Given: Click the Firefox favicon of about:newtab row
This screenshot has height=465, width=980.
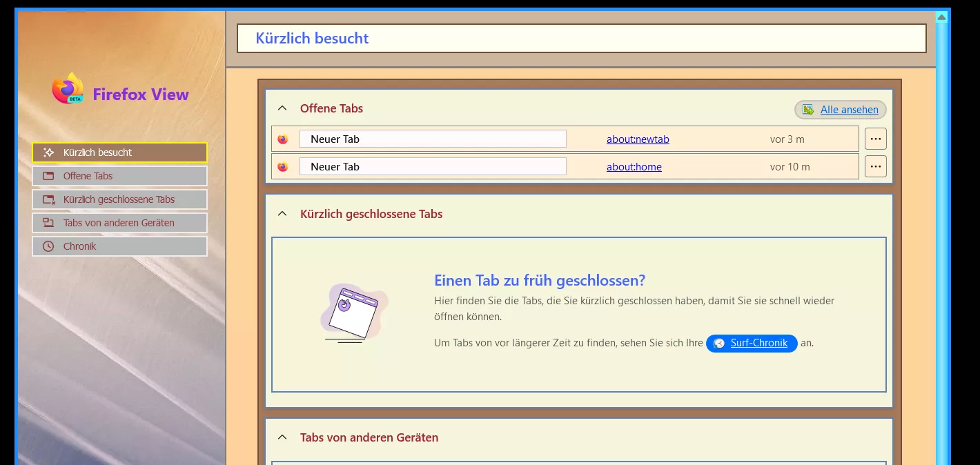Looking at the screenshot, I should click(x=283, y=139).
